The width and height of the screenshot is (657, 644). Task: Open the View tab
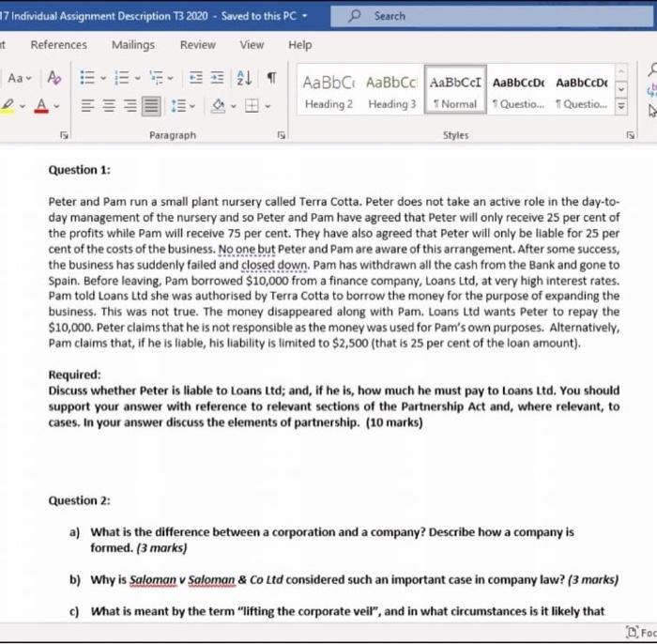click(252, 45)
